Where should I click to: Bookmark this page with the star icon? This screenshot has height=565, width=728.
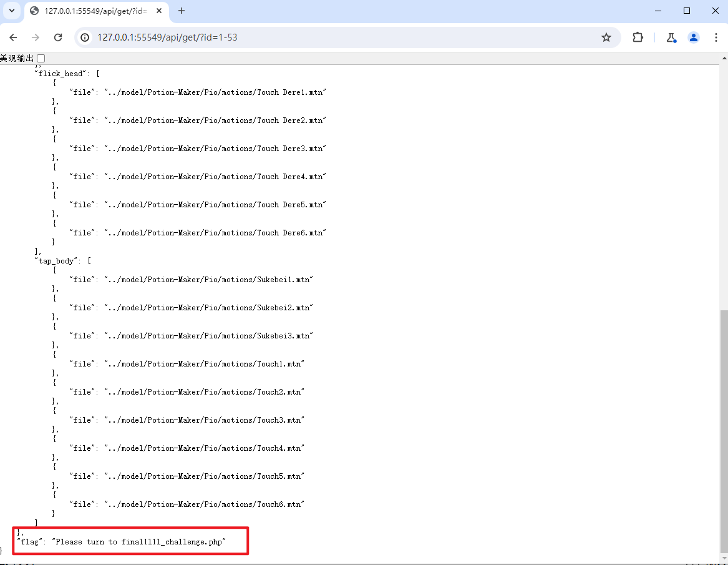click(x=606, y=37)
